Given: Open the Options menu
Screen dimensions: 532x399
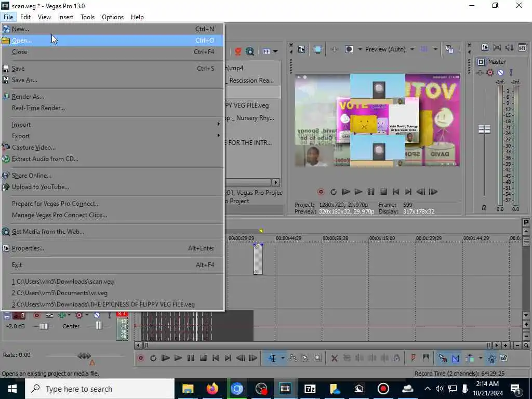Looking at the screenshot, I should pos(113,17).
